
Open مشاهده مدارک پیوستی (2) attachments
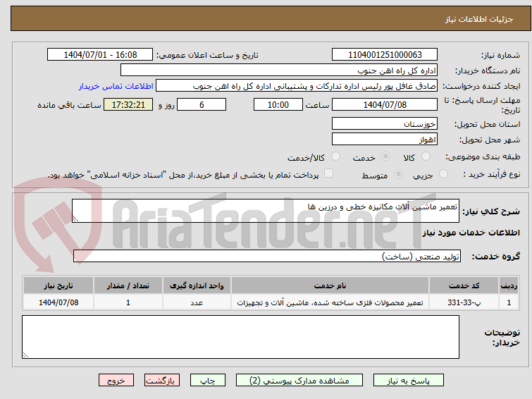pyautogui.click(x=299, y=381)
